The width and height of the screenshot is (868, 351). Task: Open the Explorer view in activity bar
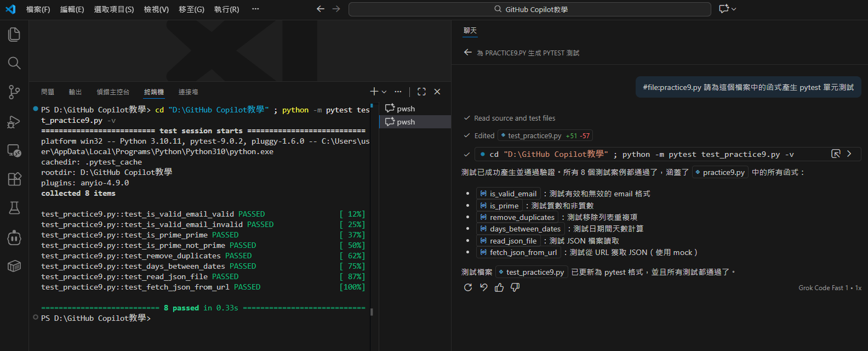pyautogui.click(x=14, y=35)
